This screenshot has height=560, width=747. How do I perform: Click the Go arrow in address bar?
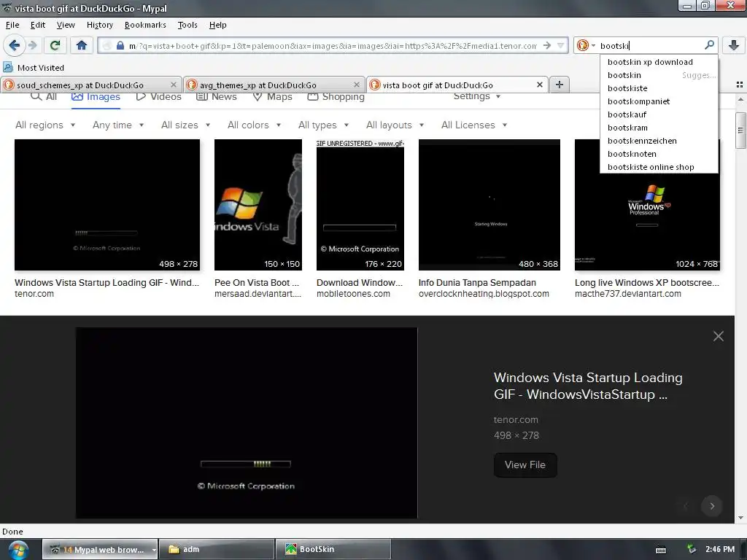(547, 46)
